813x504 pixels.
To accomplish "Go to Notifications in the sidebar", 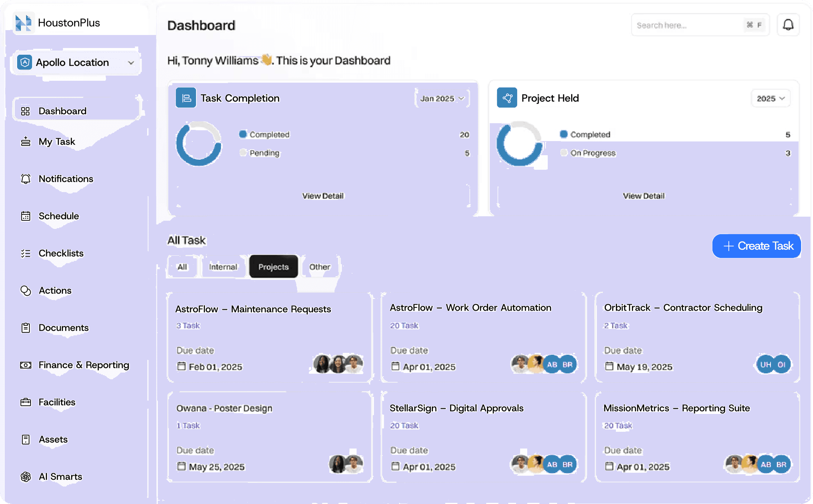I will pyautogui.click(x=66, y=179).
